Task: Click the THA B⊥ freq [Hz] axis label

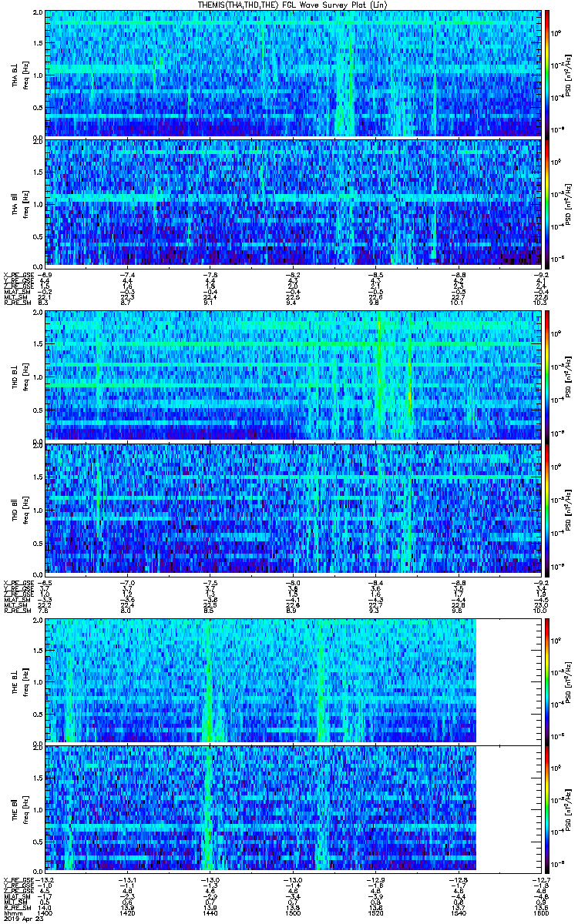Action: (x=25, y=74)
